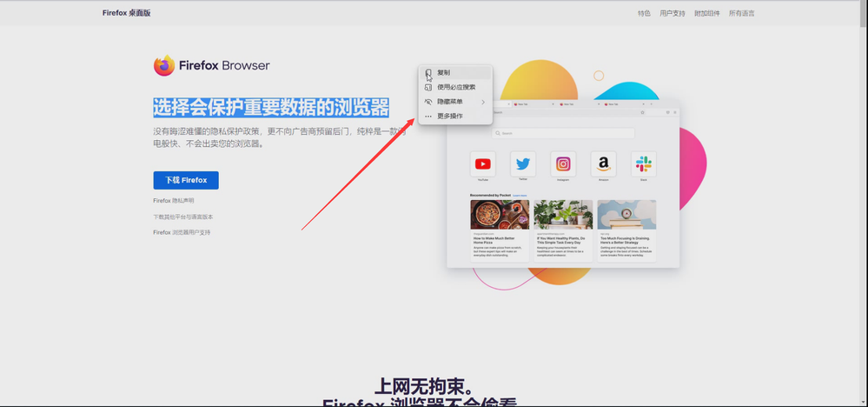Viewport: 868px width, 407px height.
Task: Click the Slack shortcut tile
Action: click(644, 163)
